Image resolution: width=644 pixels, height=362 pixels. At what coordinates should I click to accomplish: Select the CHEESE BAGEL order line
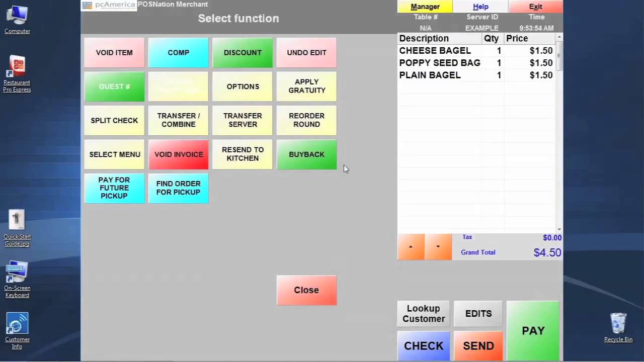(x=476, y=51)
